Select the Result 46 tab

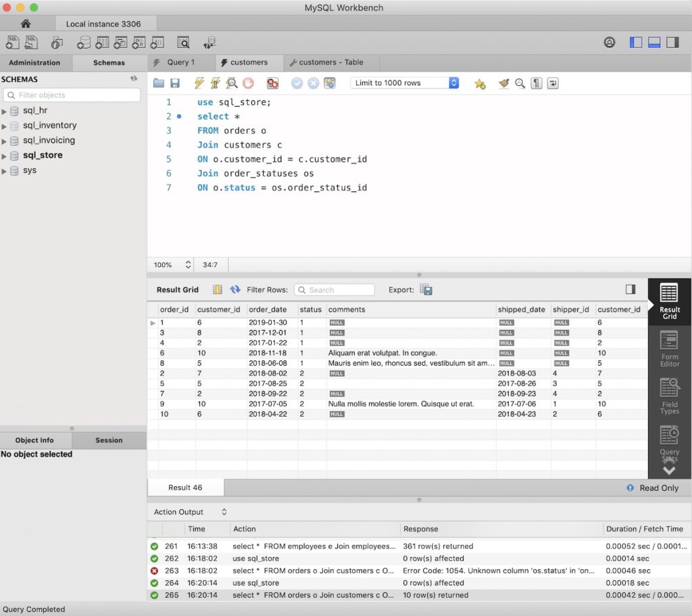[x=185, y=488]
